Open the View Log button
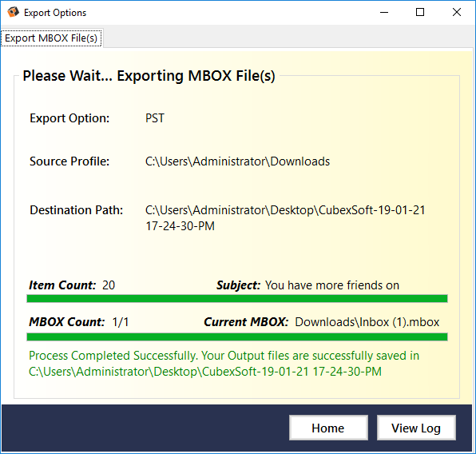This screenshot has height=454, width=476. (x=416, y=428)
